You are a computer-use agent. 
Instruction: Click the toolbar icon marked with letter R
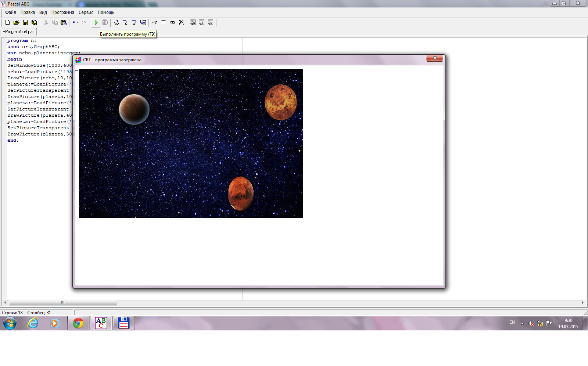pos(211,22)
